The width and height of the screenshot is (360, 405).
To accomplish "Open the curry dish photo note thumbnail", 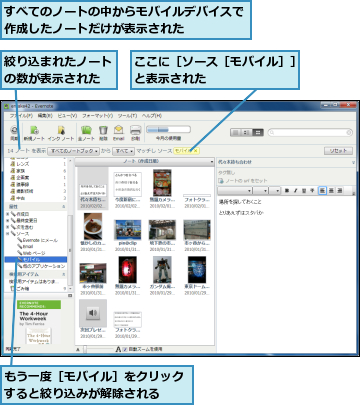I will point(93,227).
